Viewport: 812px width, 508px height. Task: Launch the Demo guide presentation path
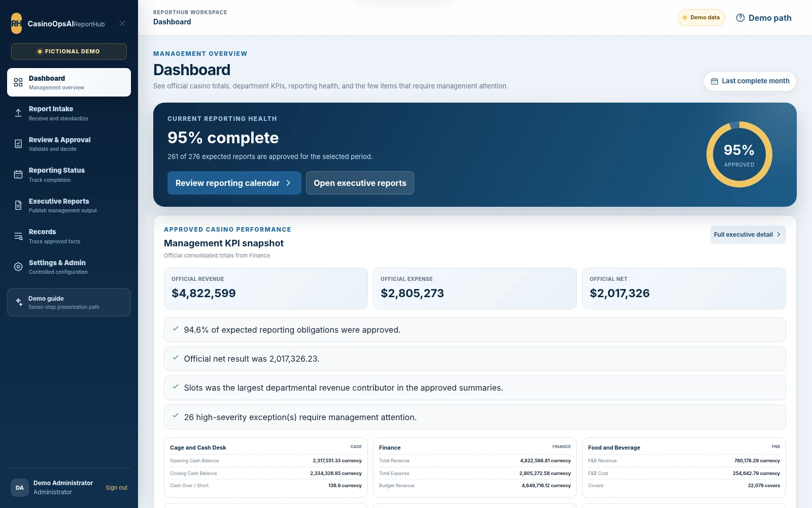69,302
